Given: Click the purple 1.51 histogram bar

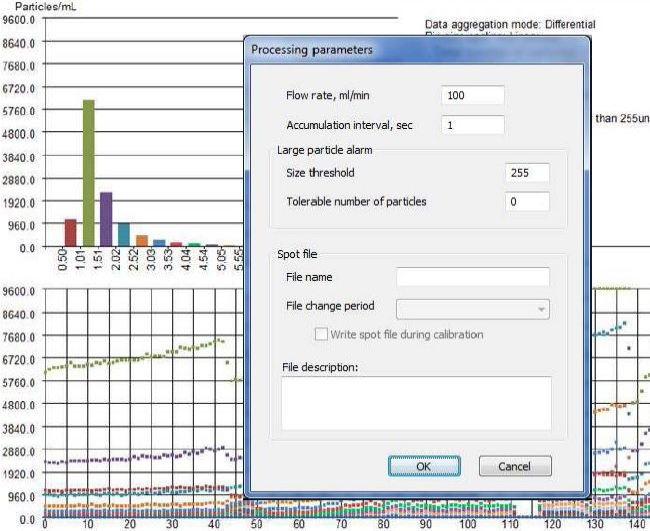Looking at the screenshot, I should point(106,219).
